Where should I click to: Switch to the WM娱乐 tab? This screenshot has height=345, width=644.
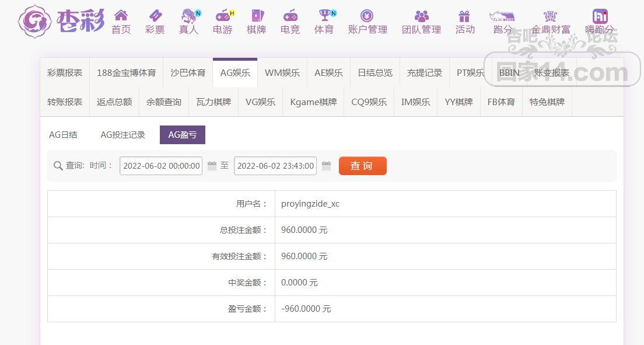pyautogui.click(x=282, y=73)
